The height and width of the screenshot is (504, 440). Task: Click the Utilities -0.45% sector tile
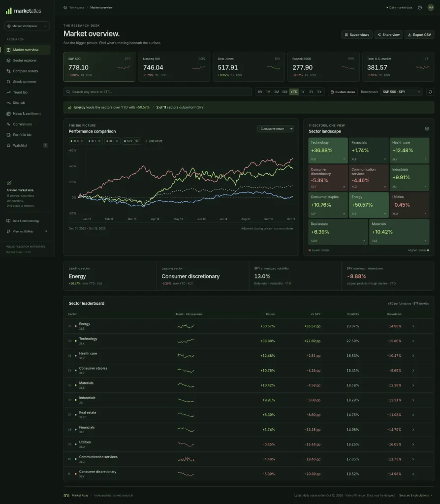pyautogui.click(x=409, y=205)
